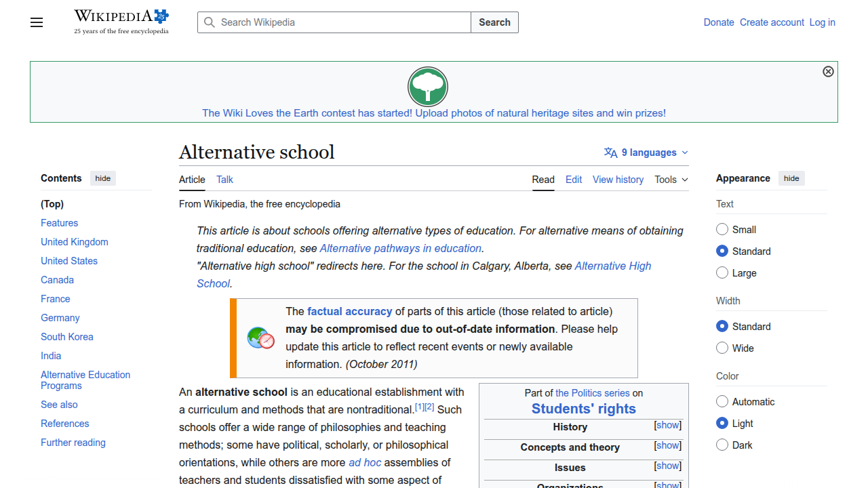Open the 9 languages dropdown
The image size is (868, 488).
click(x=646, y=152)
